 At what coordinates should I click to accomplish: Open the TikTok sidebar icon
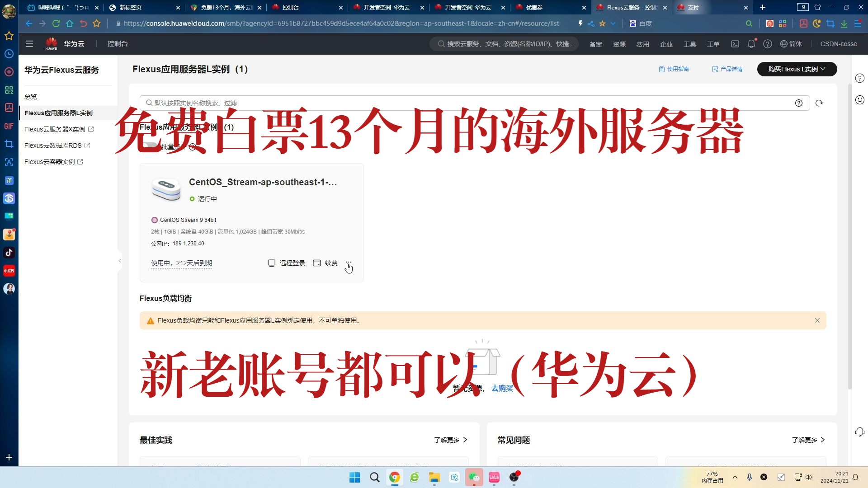[x=9, y=253]
